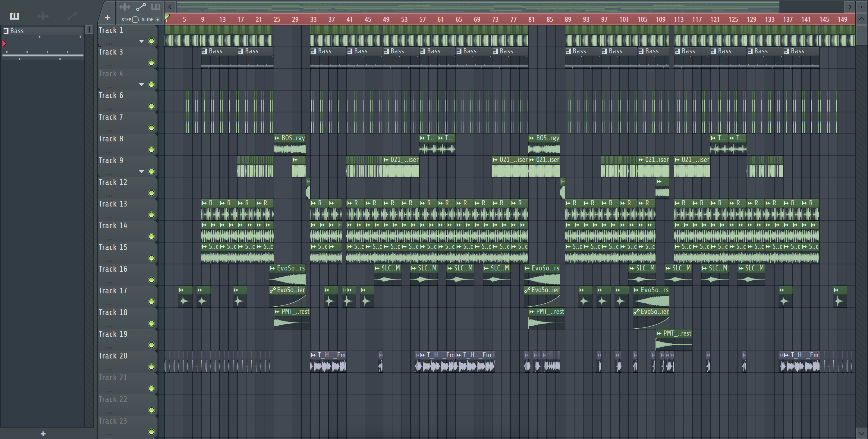Image resolution: width=868 pixels, height=439 pixels.
Task: Click the vertical scrollbar handle
Action: 862,35
